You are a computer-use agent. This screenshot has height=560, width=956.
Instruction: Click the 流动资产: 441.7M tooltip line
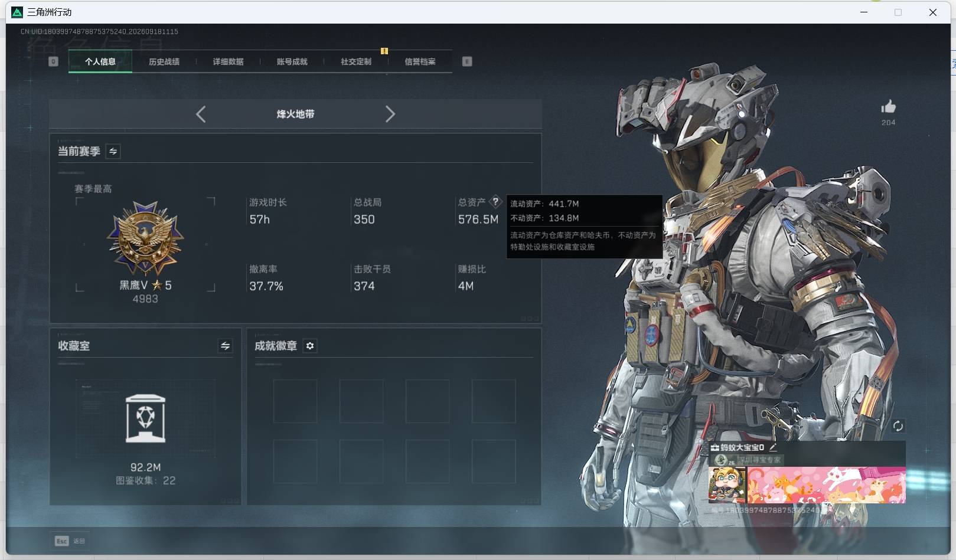[544, 204]
